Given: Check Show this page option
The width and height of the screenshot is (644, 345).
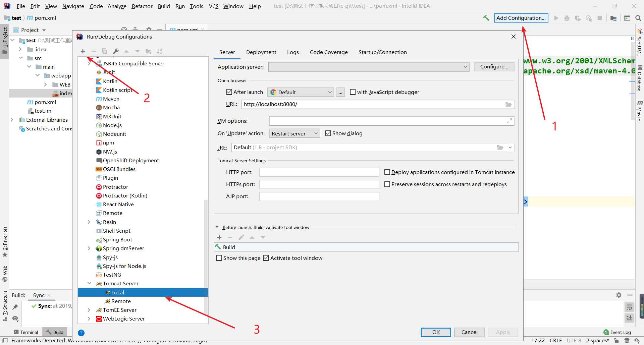Looking at the screenshot, I should point(219,258).
